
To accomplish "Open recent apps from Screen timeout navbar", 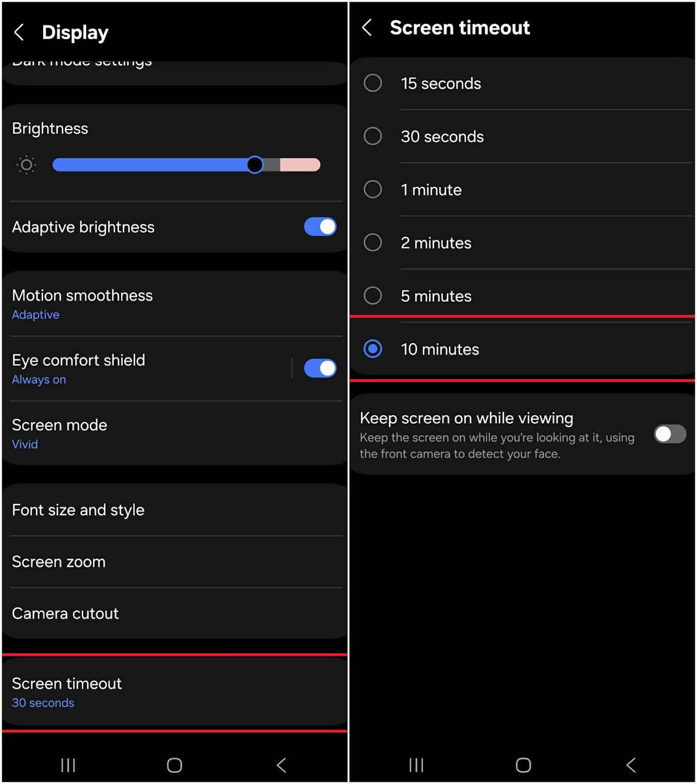I will 416,765.
